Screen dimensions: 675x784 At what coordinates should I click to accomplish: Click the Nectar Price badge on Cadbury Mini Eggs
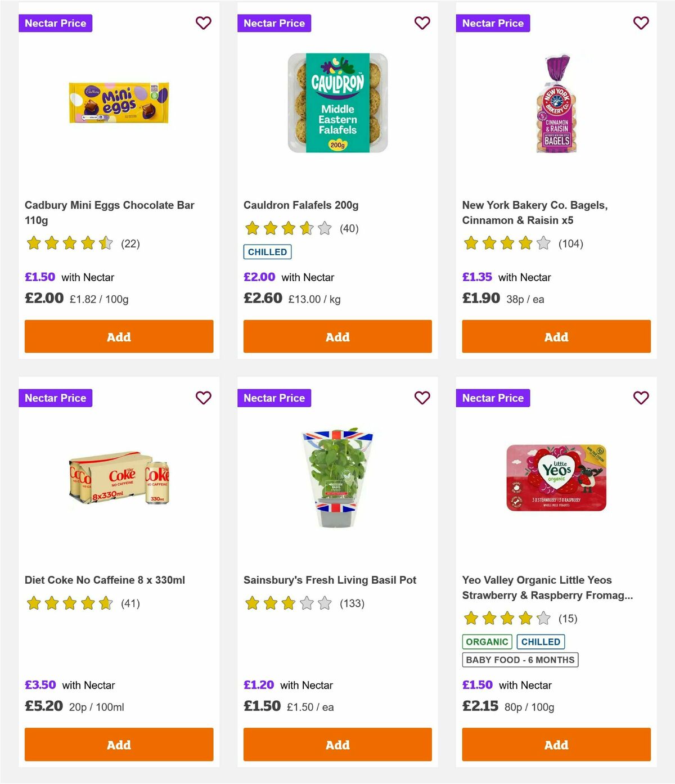[x=55, y=23]
